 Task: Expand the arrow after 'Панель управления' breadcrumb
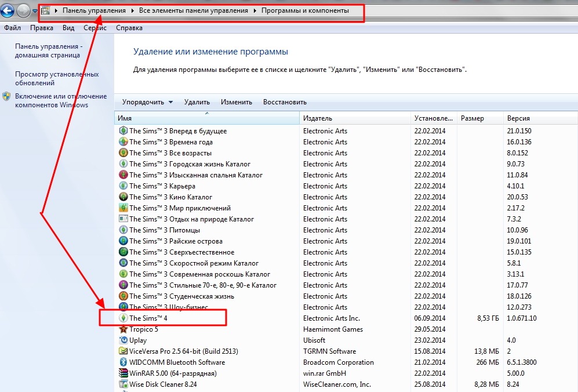tap(132, 10)
